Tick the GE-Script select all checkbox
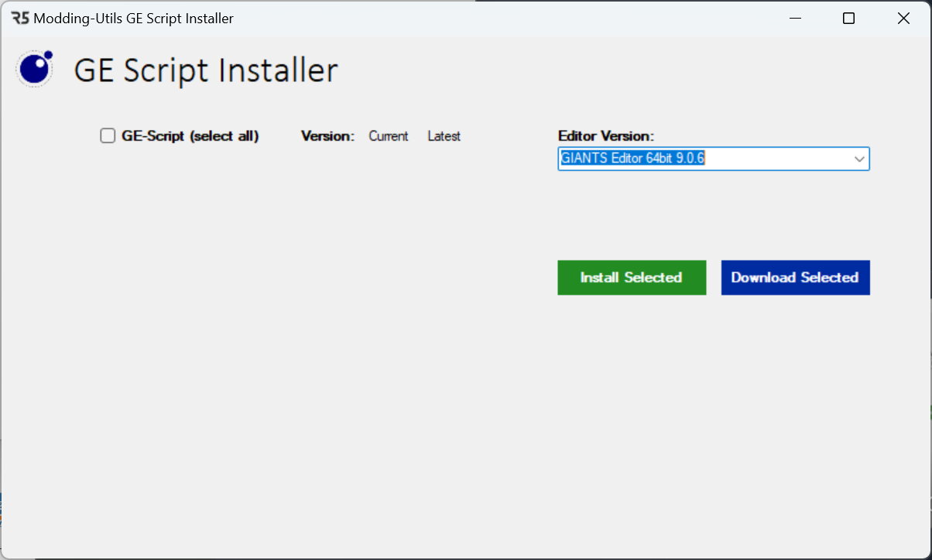 pos(108,136)
